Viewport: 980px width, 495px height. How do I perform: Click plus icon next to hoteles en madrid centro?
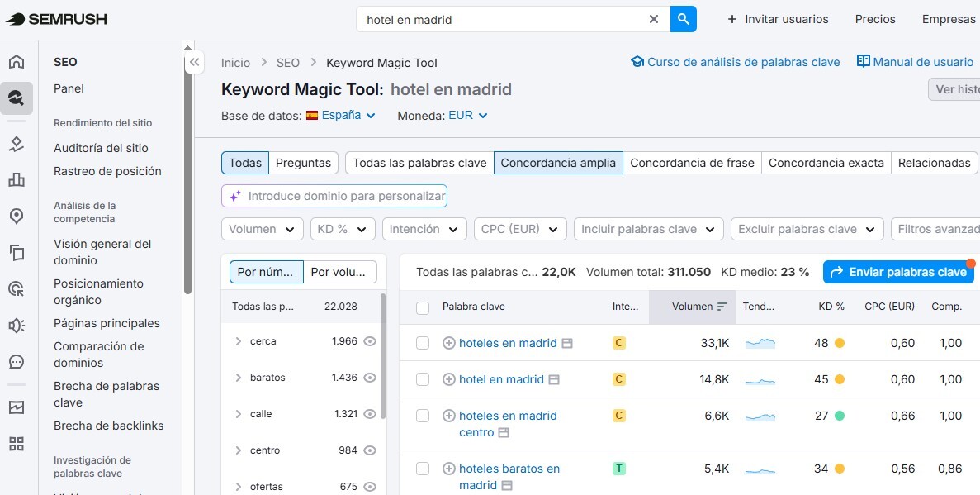449,416
